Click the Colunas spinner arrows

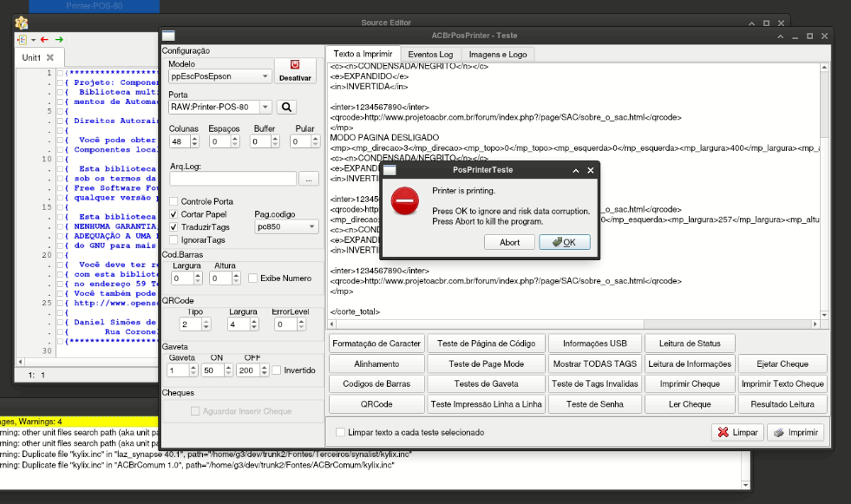pyautogui.click(x=195, y=141)
